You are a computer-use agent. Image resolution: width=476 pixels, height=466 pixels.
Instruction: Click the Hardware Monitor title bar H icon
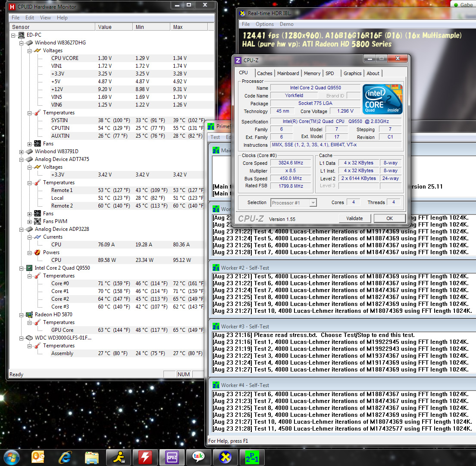(12, 6)
